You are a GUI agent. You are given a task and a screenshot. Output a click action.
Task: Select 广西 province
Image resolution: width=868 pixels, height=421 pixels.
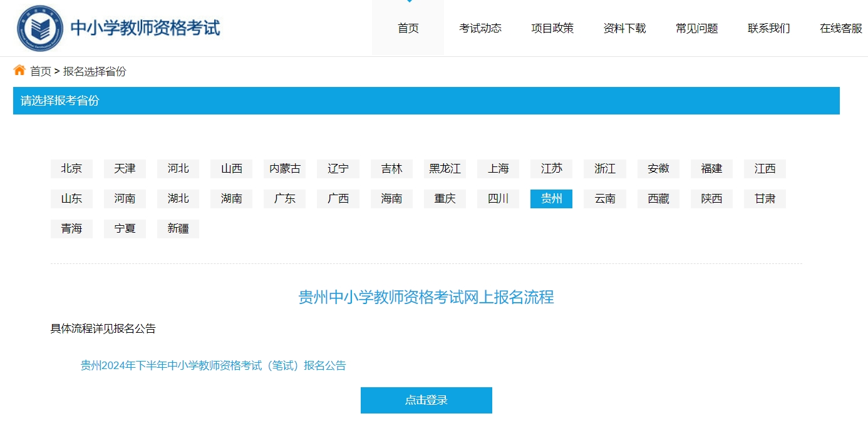338,199
